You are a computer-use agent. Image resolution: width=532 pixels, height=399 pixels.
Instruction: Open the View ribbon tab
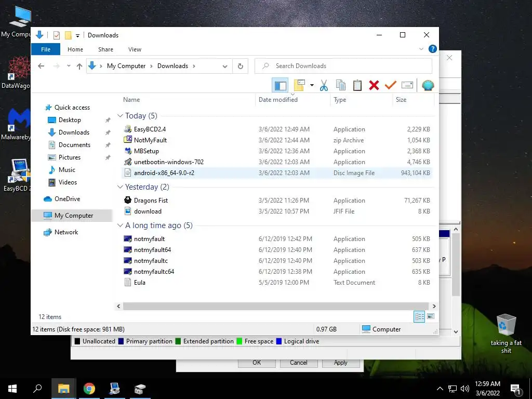pos(135,49)
